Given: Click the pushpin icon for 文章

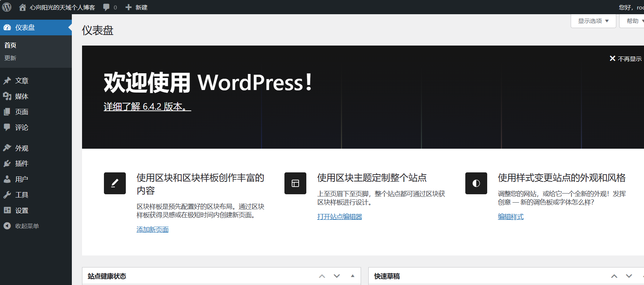Looking at the screenshot, I should [x=7, y=81].
